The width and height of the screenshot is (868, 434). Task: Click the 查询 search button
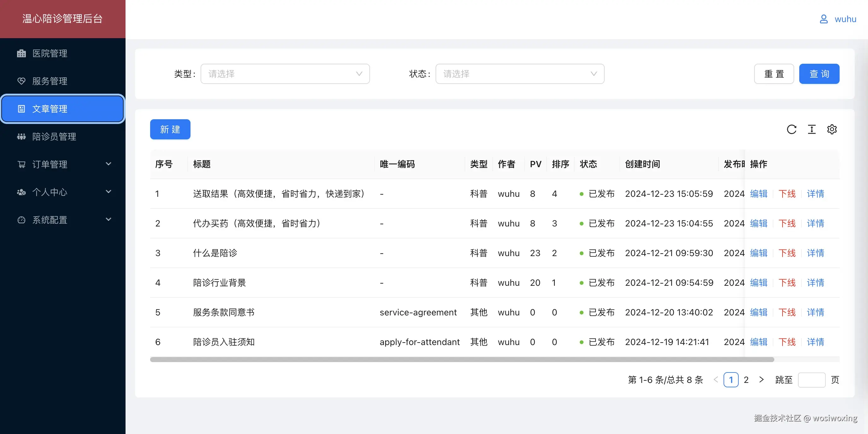pos(819,74)
